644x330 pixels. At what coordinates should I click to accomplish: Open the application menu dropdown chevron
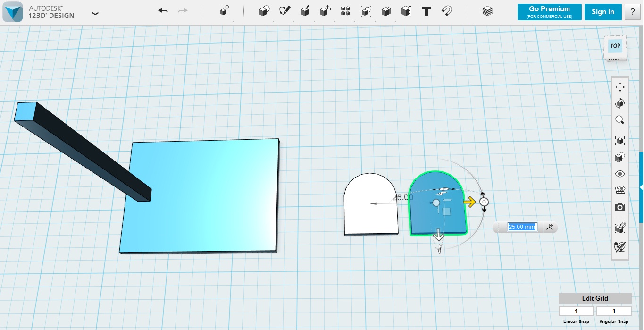pyautogui.click(x=95, y=13)
